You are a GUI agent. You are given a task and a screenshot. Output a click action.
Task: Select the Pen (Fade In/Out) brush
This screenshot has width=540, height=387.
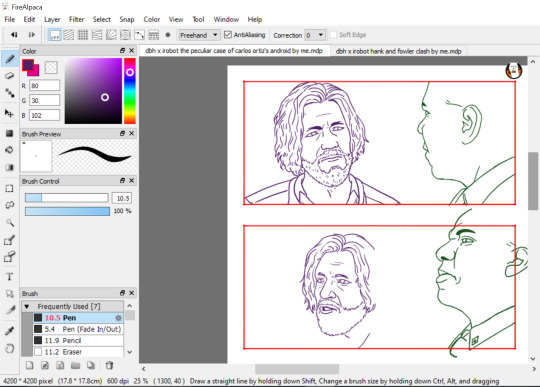coord(79,329)
